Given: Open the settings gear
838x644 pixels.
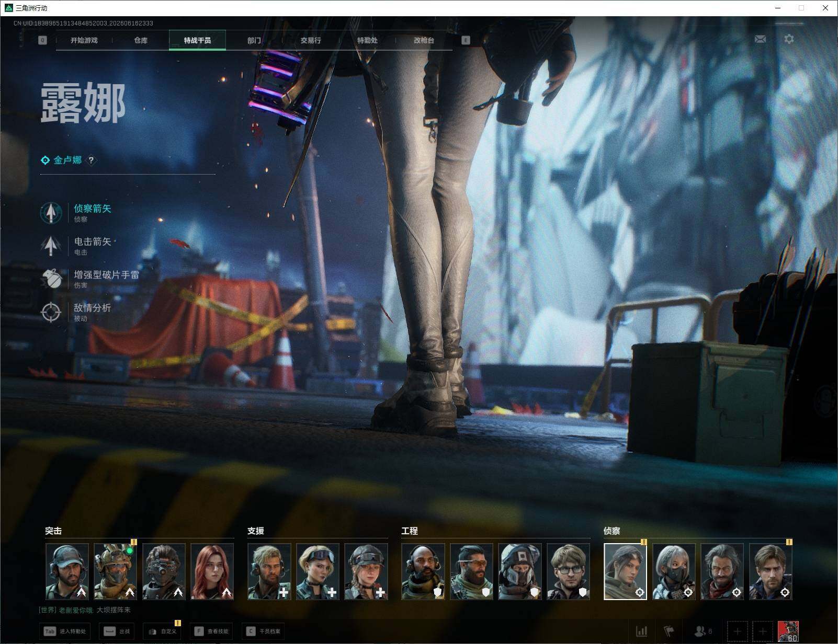Looking at the screenshot, I should click(x=789, y=39).
